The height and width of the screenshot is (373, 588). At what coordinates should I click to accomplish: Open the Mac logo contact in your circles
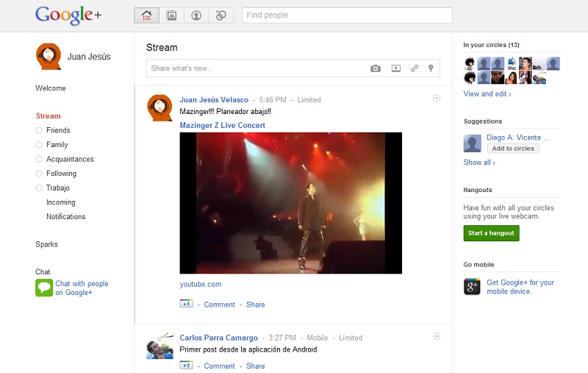point(512,63)
